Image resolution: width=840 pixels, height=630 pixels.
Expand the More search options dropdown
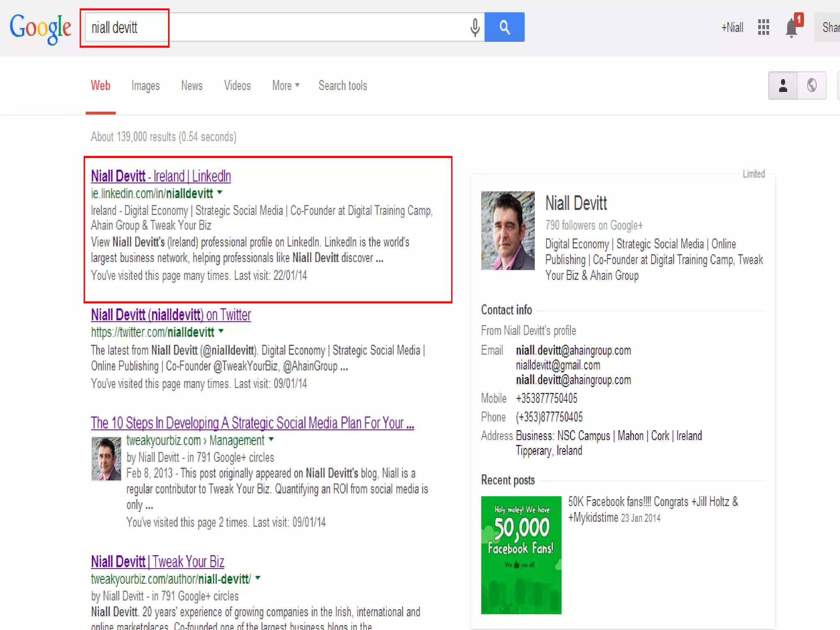[285, 85]
